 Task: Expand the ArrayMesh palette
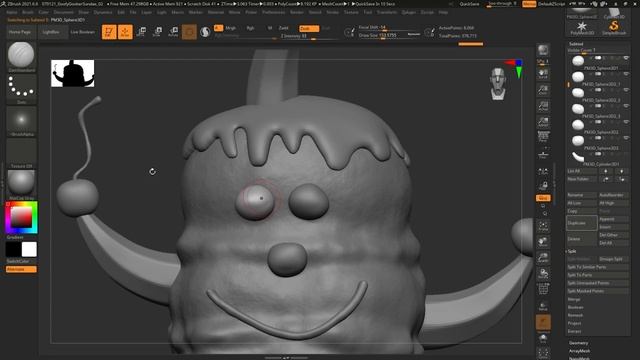579,351
